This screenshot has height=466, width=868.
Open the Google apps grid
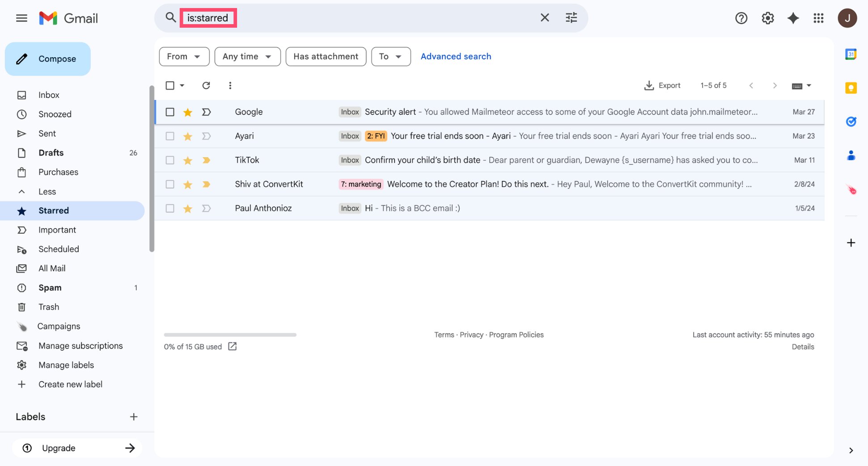818,18
